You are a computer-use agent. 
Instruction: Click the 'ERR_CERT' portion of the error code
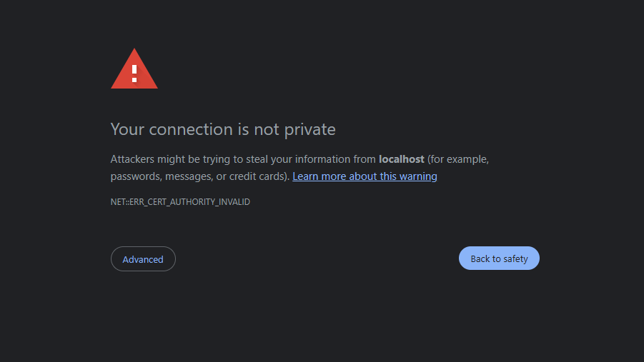[148, 202]
